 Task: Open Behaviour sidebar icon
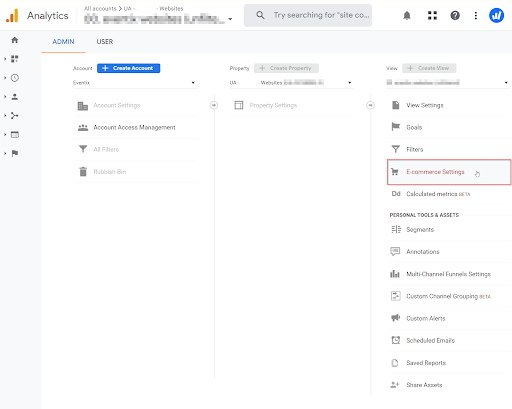[15, 135]
